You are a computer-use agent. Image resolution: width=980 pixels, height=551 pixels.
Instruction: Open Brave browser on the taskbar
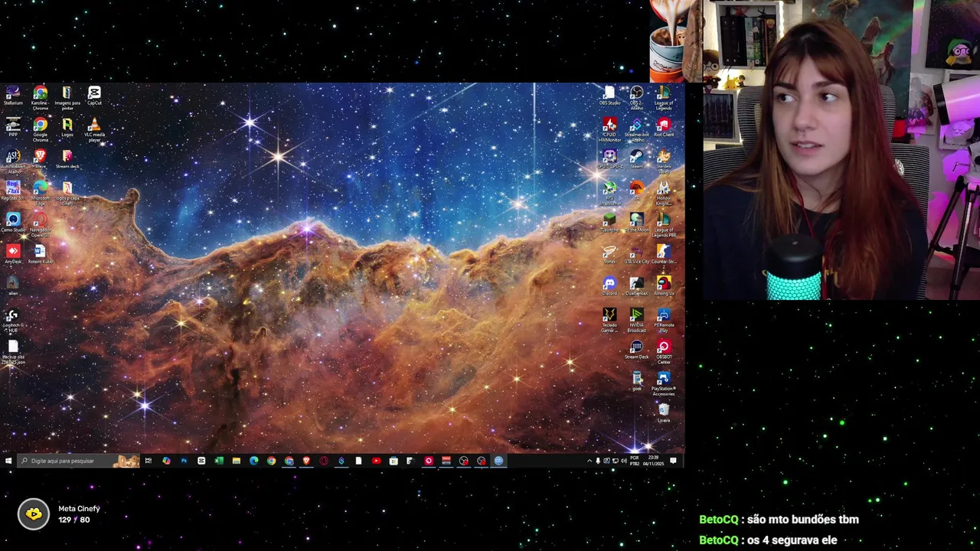coord(306,461)
